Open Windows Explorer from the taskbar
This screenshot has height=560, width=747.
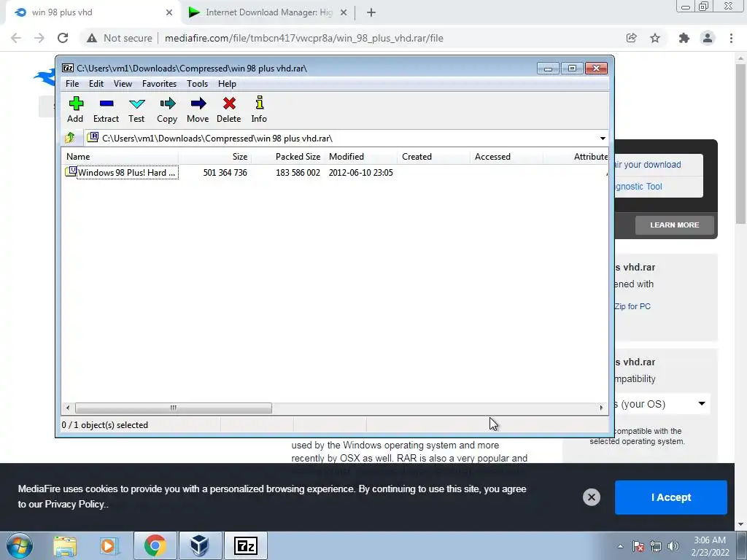click(65, 545)
